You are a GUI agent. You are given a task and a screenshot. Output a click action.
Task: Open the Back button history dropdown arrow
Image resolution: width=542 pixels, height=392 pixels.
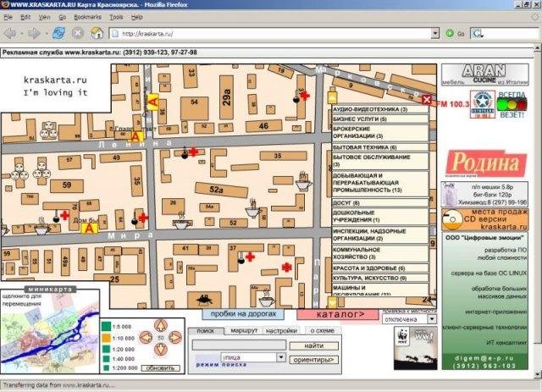[21, 34]
